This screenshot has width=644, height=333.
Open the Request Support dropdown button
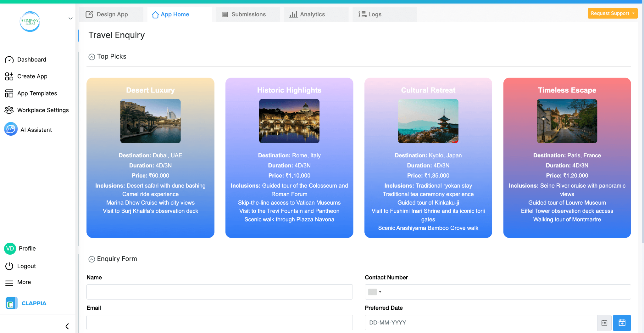[x=613, y=14]
